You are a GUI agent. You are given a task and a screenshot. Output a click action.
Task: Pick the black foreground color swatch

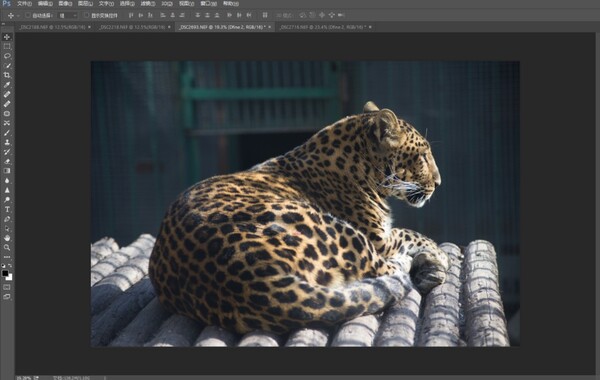(x=5, y=273)
